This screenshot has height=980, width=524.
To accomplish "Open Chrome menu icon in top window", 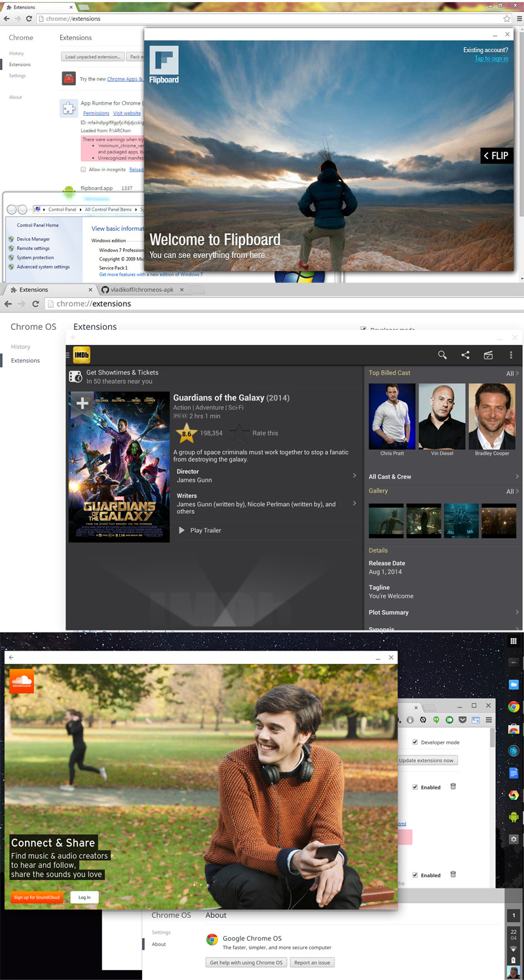I will [519, 18].
